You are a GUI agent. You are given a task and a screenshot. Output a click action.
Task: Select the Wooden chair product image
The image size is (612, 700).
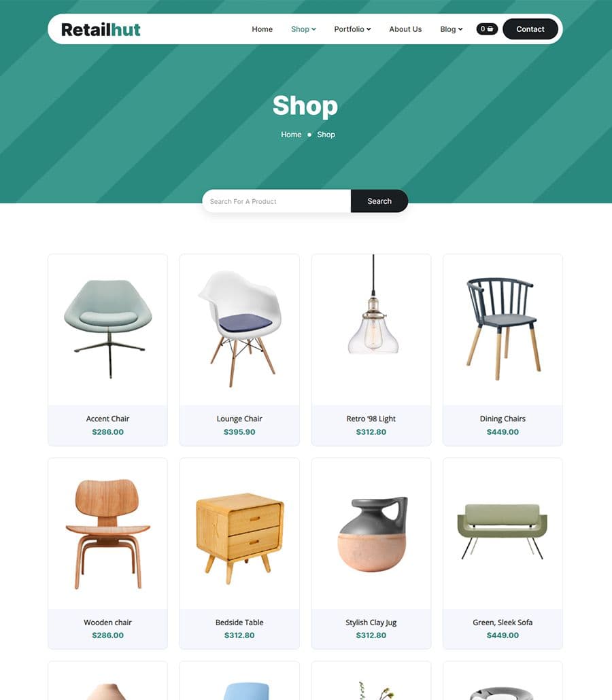107,533
